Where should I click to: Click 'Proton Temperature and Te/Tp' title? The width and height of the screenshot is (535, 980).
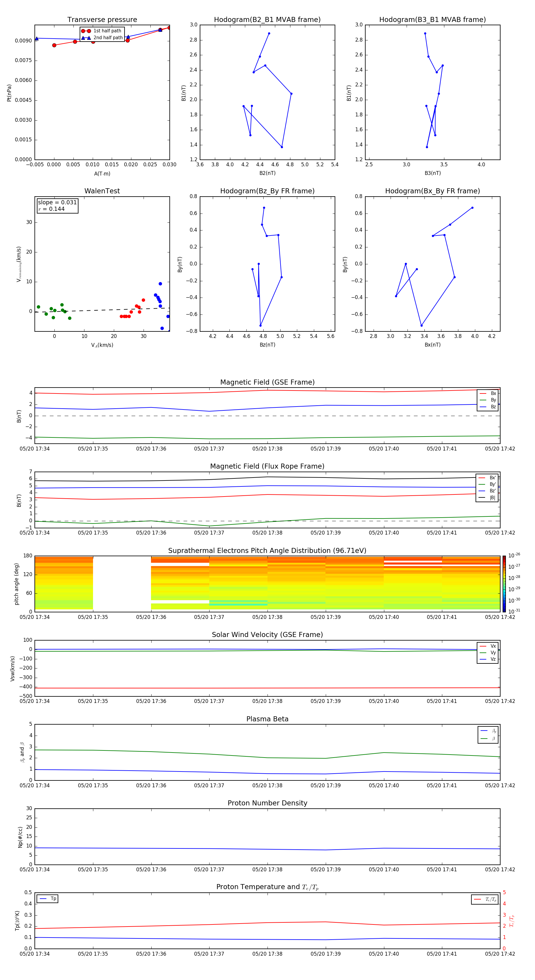(x=267, y=887)
